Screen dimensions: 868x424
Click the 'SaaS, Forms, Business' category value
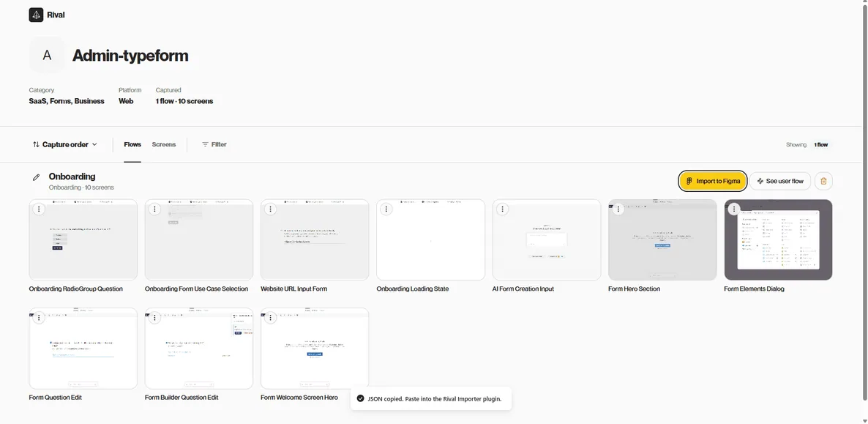(x=67, y=101)
